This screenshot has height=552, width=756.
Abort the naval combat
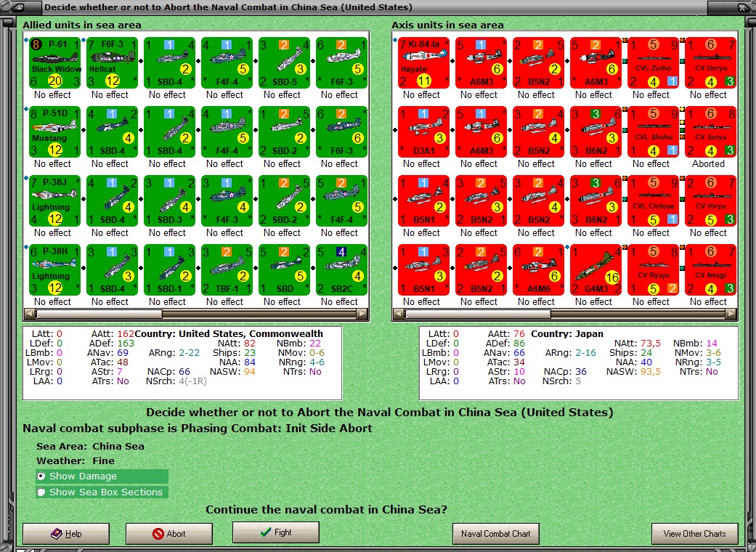[169, 534]
